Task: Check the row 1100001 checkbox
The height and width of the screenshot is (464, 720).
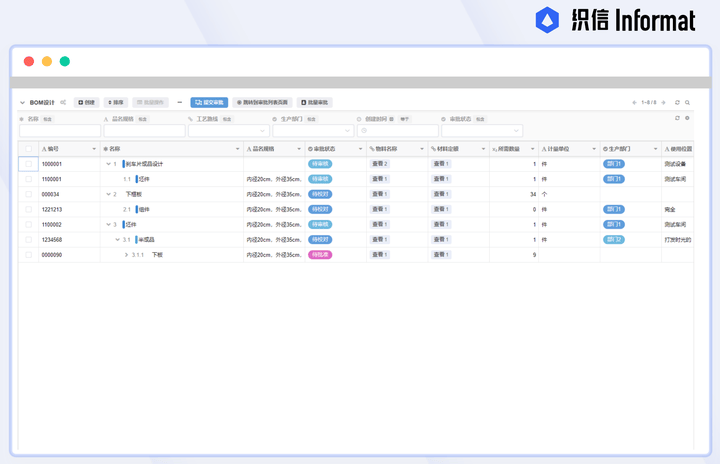Action: 28,179
